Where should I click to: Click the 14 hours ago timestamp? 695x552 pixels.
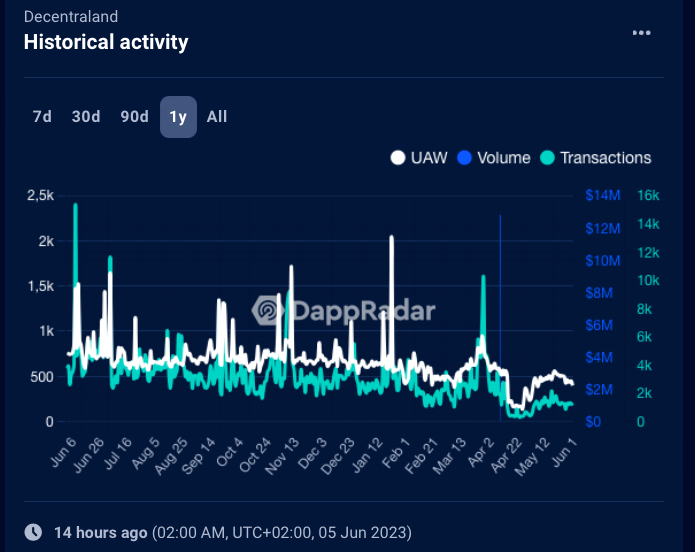click(101, 532)
